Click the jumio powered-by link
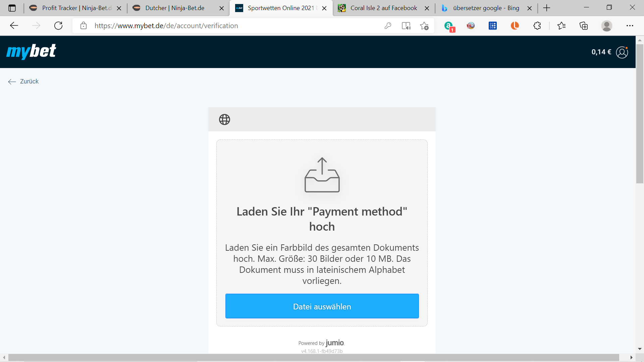The height and width of the screenshot is (362, 644). [x=335, y=343]
